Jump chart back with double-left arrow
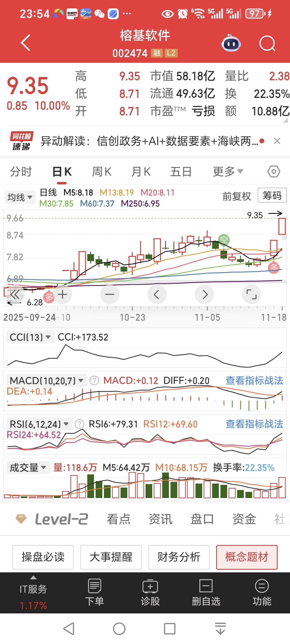 click(15, 294)
